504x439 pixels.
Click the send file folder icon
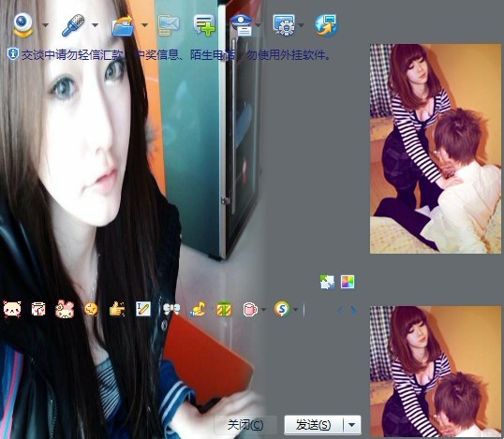click(x=123, y=25)
